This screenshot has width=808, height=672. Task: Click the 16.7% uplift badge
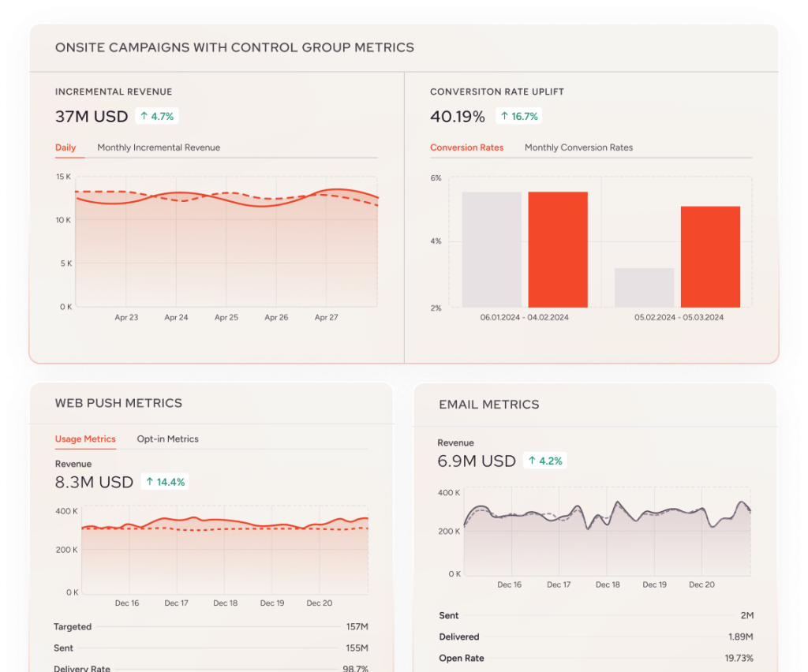pos(519,117)
